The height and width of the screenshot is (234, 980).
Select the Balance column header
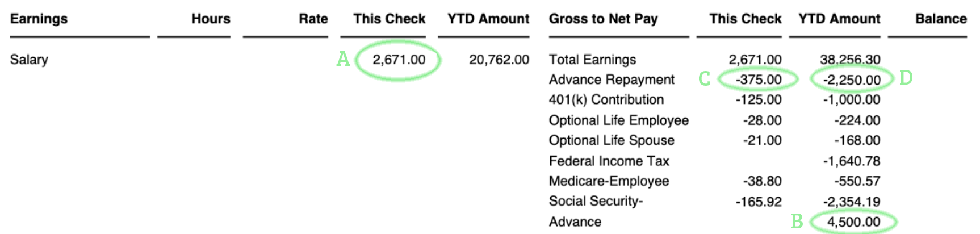click(x=940, y=19)
